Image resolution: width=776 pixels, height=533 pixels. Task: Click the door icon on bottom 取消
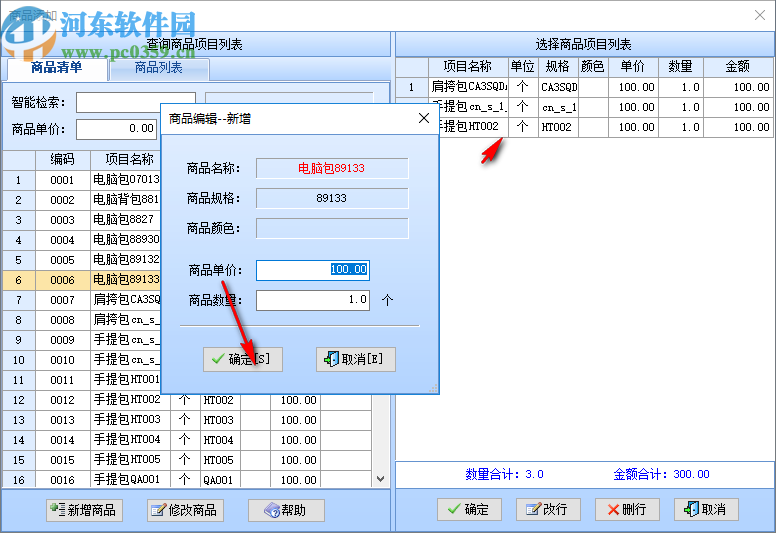coord(691,509)
